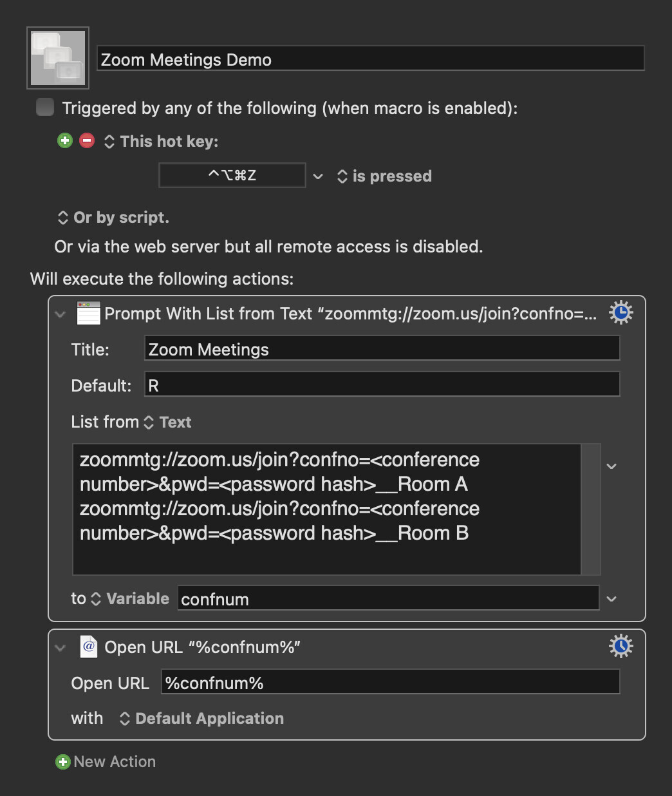This screenshot has height=796, width=672.
Task: Open the hot key field dropdown chevron
Action: click(x=318, y=175)
